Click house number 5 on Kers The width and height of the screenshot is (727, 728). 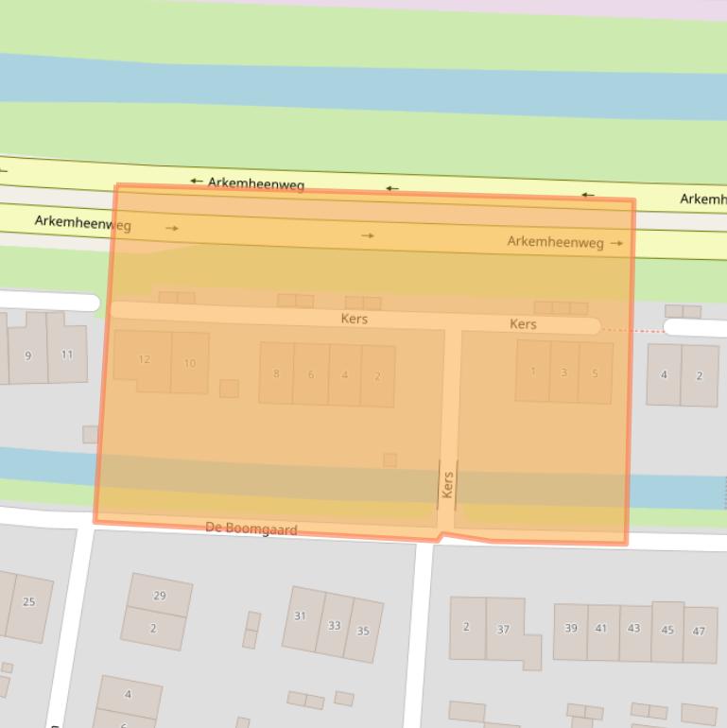pos(595,373)
